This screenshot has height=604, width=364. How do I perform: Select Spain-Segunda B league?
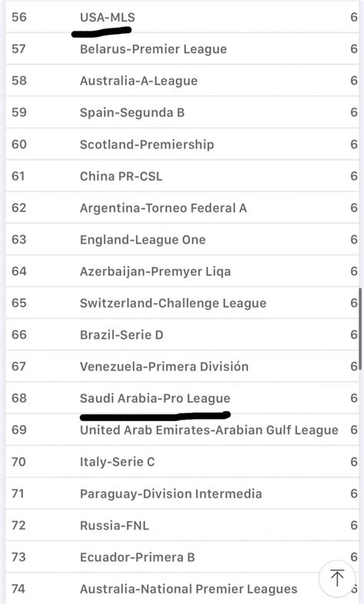182,112
